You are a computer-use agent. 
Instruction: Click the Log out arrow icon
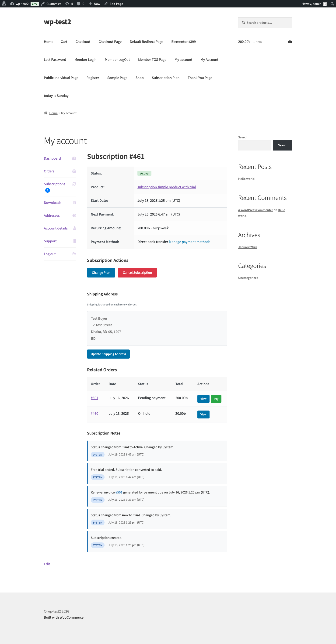click(x=74, y=254)
